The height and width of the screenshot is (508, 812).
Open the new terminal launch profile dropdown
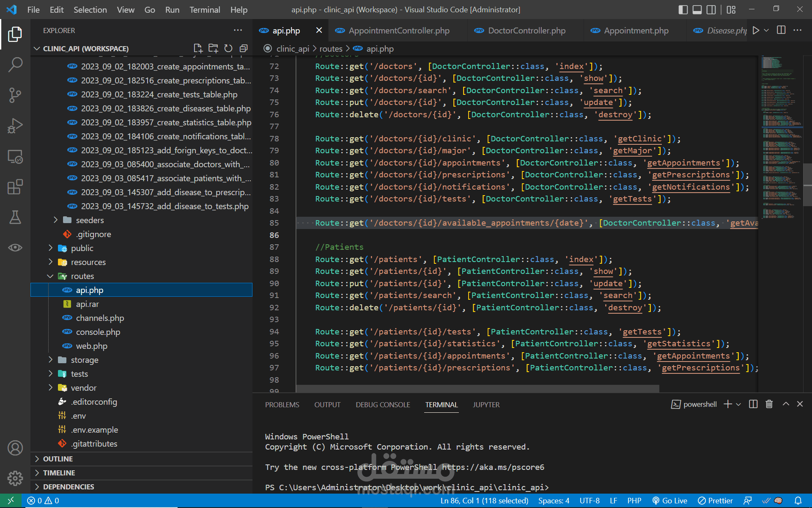click(x=738, y=404)
